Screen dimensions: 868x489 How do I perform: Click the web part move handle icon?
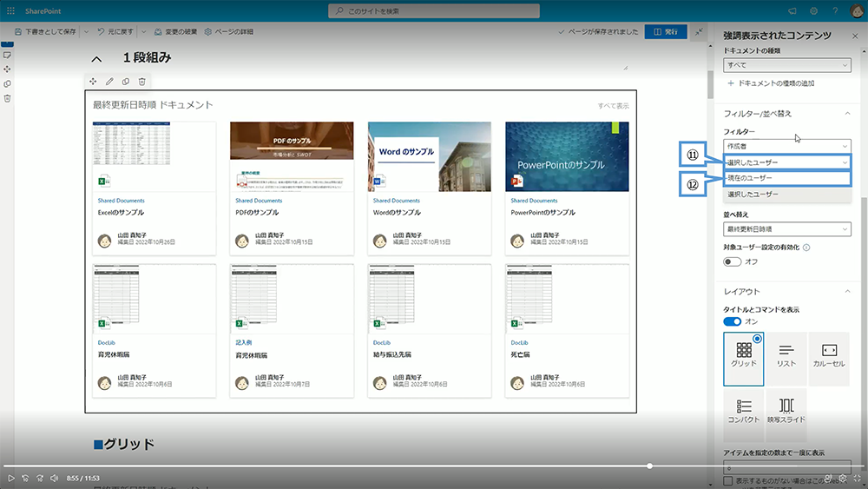pyautogui.click(x=93, y=82)
